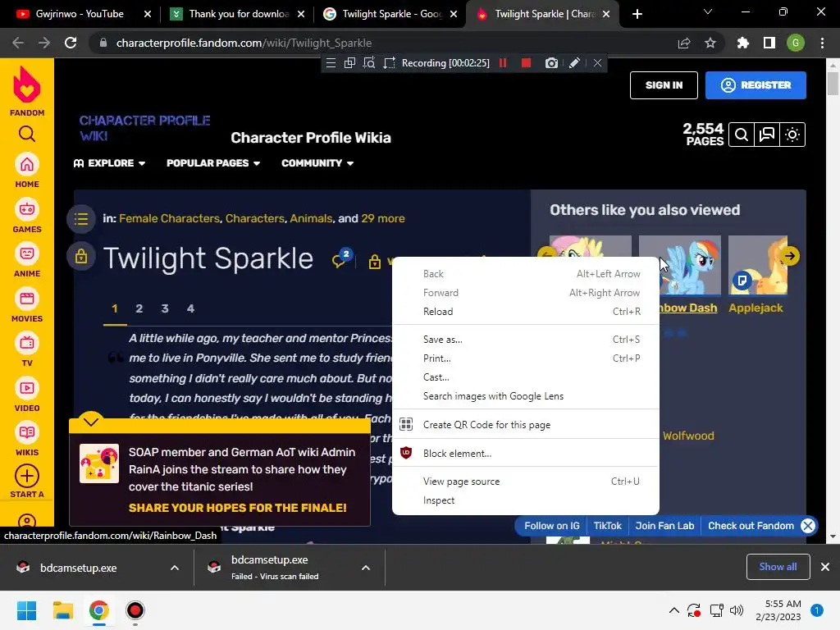Bookmark this page with star icon
The width and height of the screenshot is (840, 630).
tap(710, 43)
